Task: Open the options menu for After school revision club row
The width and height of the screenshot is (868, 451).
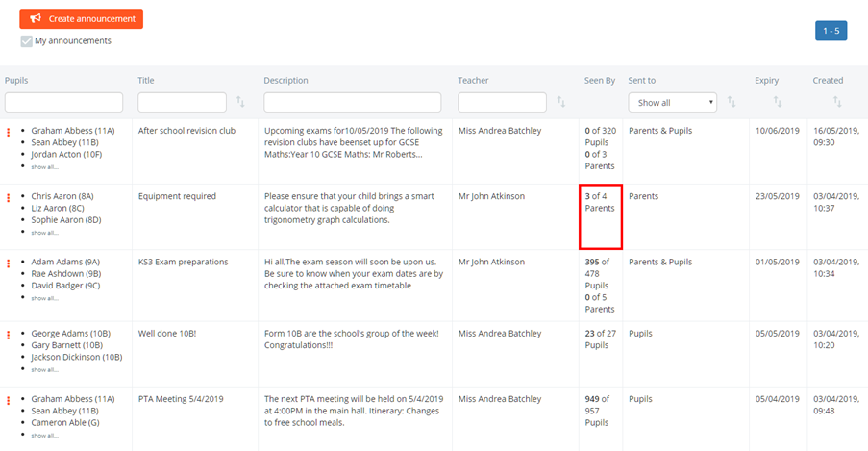Action: (9, 133)
